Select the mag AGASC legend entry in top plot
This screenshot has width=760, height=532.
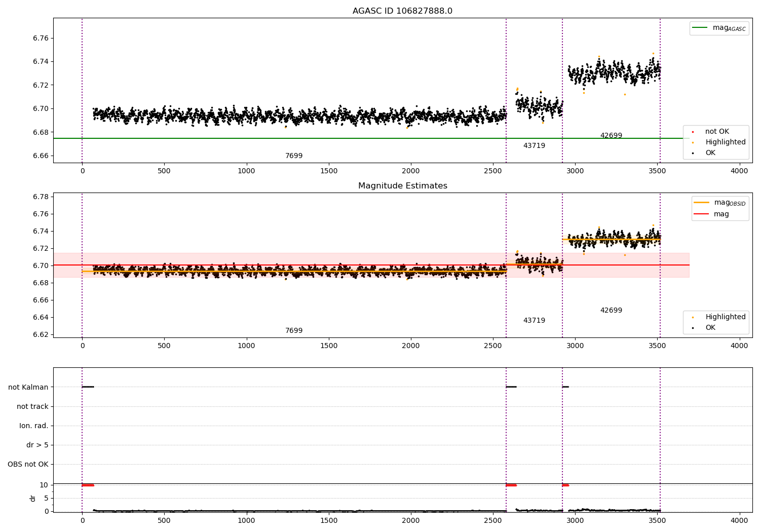pyautogui.click(x=719, y=28)
